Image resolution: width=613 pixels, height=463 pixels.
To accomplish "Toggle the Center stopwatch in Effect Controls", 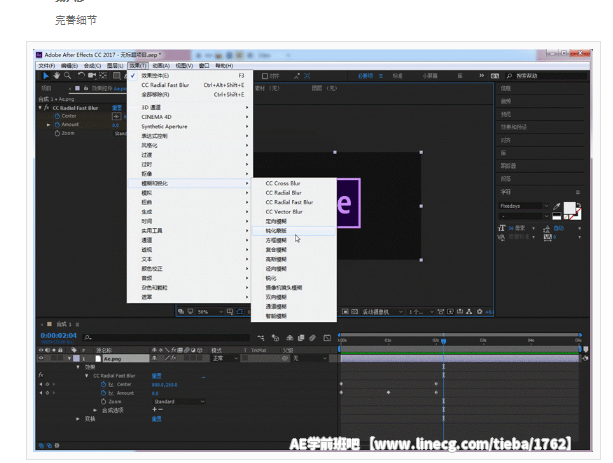I will 57,116.
